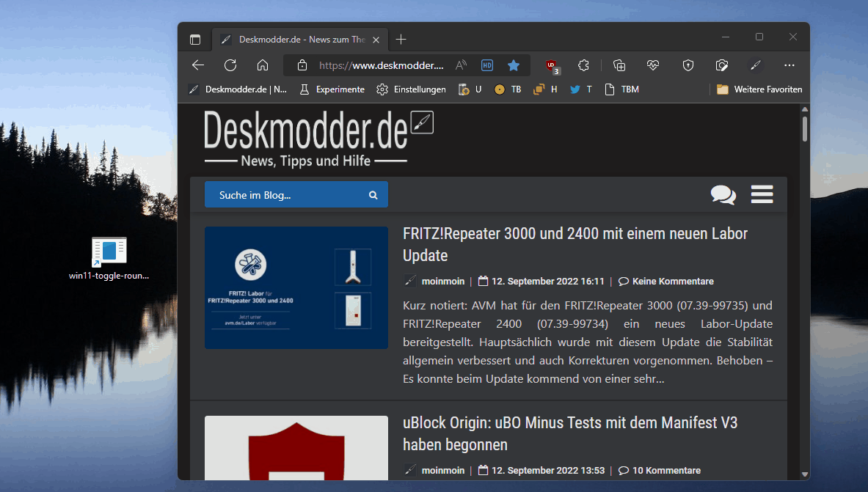Click the page scrollbar down arrow
The image size is (868, 492).
tap(805, 475)
